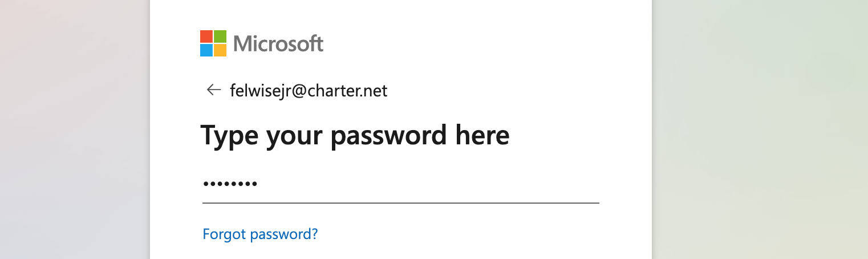This screenshot has height=259, width=868.
Task: Click the blue square in Microsoft logo
Action: (x=206, y=50)
